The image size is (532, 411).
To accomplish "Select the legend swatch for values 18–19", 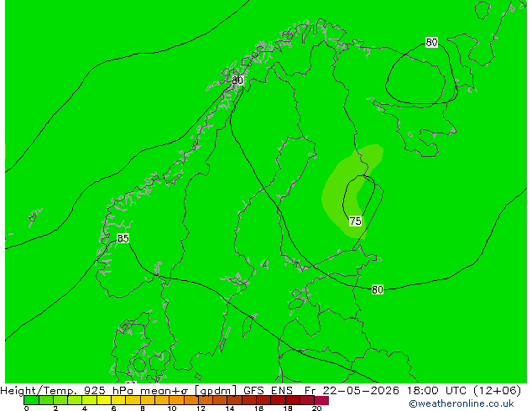I will pos(293,400).
